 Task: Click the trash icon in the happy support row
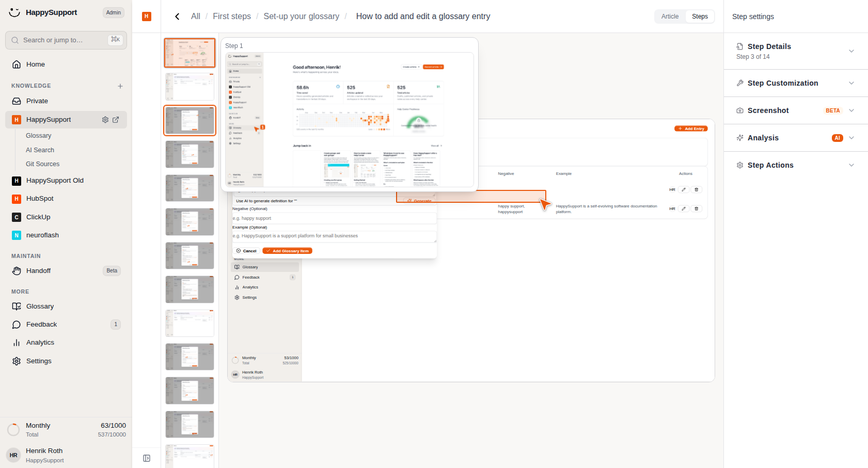click(x=696, y=208)
